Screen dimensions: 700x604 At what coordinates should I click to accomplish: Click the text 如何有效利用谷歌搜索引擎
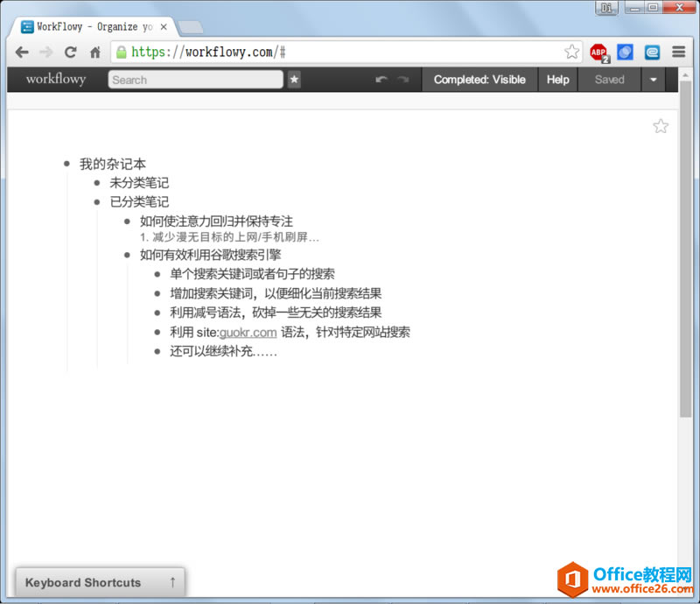211,255
